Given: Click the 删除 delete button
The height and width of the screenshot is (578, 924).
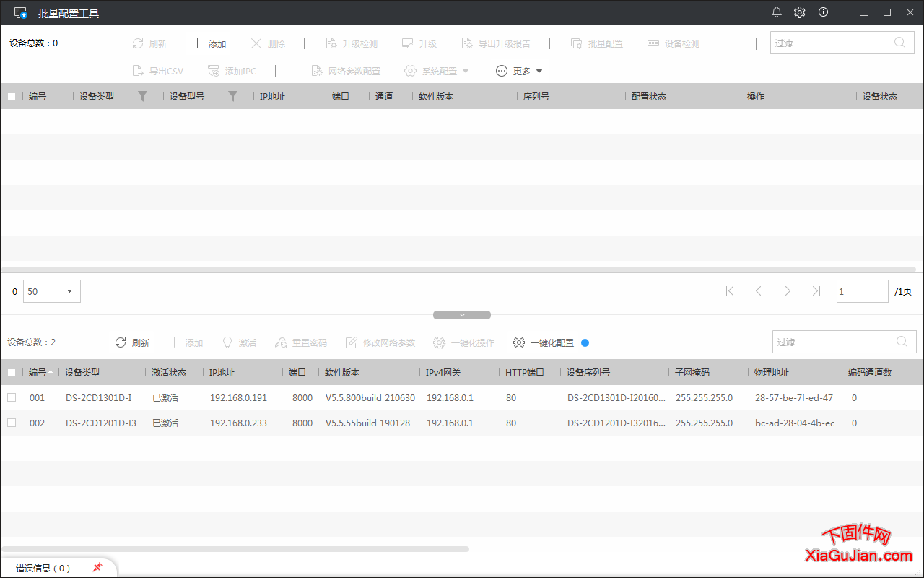Looking at the screenshot, I should tap(268, 43).
